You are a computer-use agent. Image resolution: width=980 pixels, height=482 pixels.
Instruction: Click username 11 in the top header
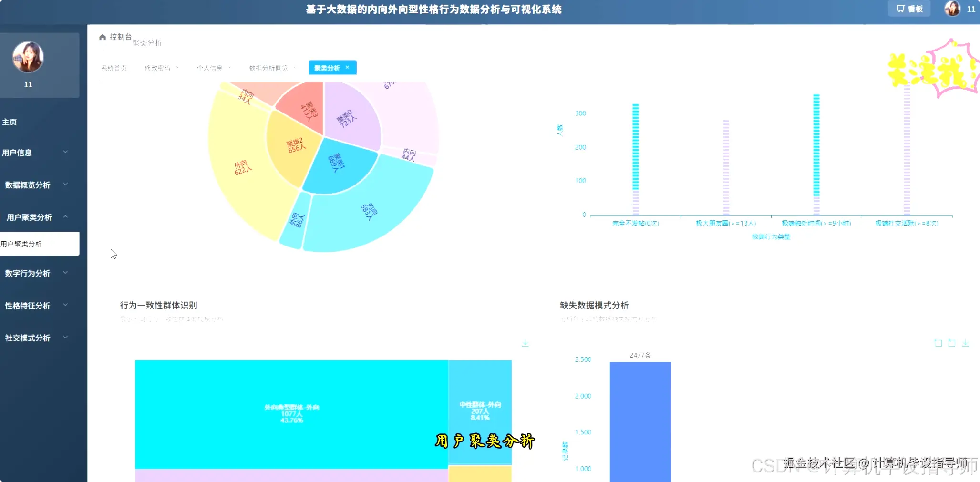(x=970, y=9)
